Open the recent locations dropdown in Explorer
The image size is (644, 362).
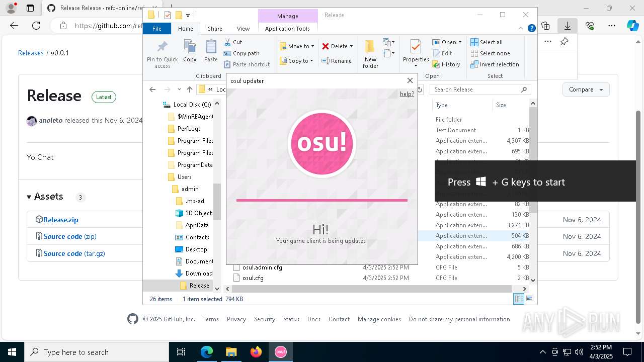click(x=179, y=89)
